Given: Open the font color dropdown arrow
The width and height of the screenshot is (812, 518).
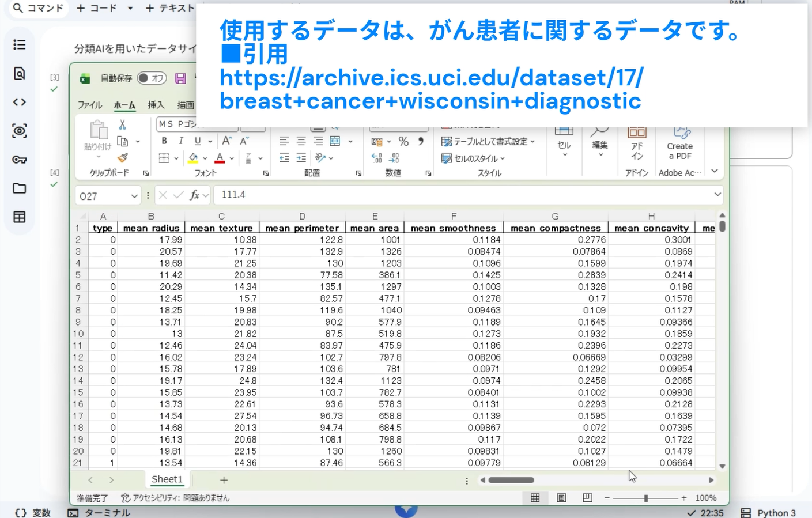Looking at the screenshot, I should click(232, 158).
